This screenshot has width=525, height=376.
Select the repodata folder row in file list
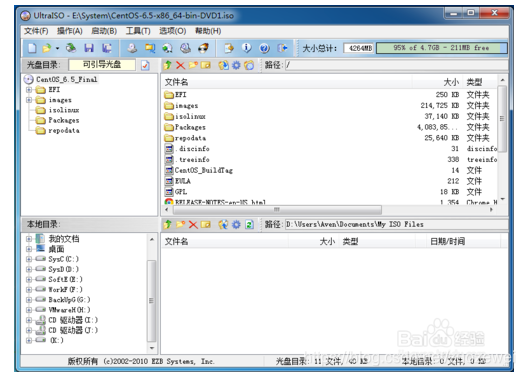pyautogui.click(x=330, y=138)
